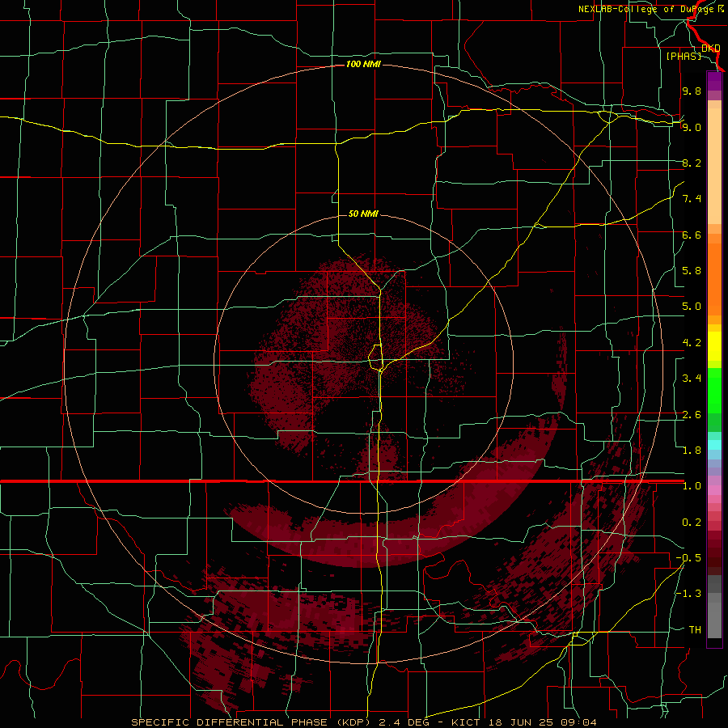Select the 9.8 value on the scale
Screen dimensions: 728x728
point(692,91)
